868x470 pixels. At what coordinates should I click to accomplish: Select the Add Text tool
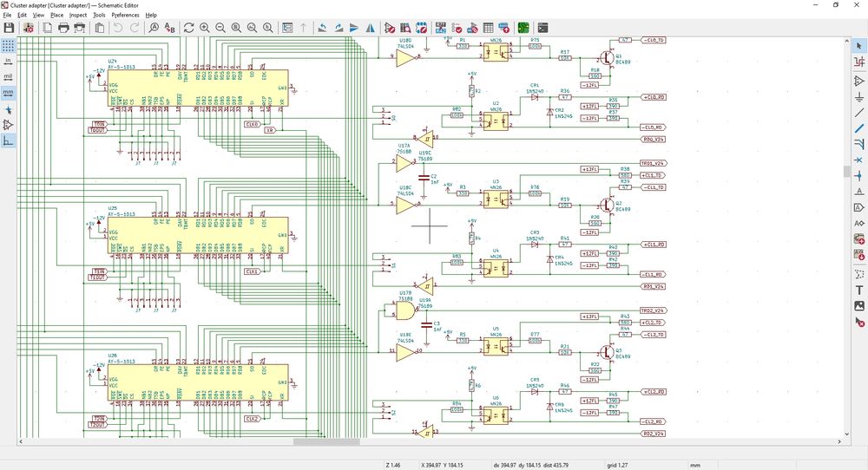pyautogui.click(x=859, y=290)
